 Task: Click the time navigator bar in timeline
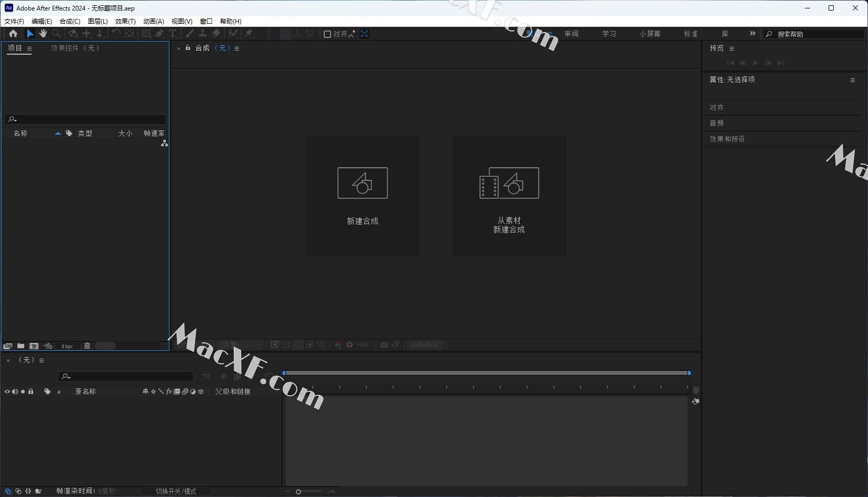pos(487,373)
